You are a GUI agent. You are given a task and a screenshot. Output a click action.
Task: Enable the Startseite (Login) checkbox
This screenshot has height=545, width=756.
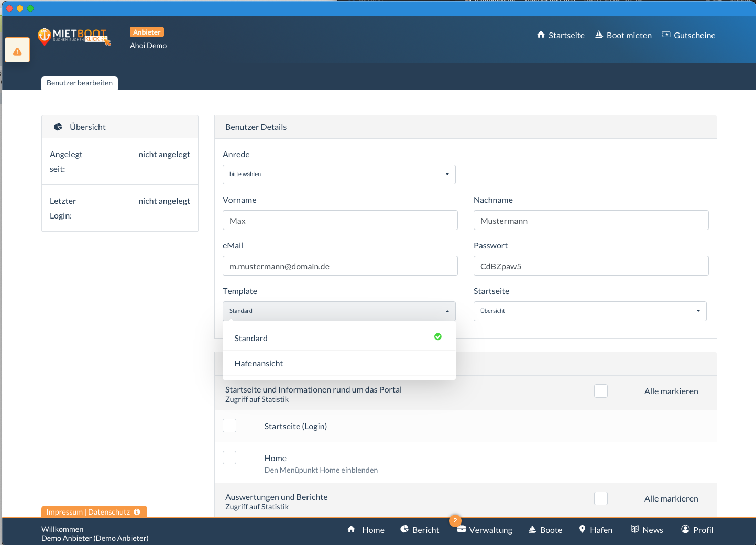click(229, 426)
